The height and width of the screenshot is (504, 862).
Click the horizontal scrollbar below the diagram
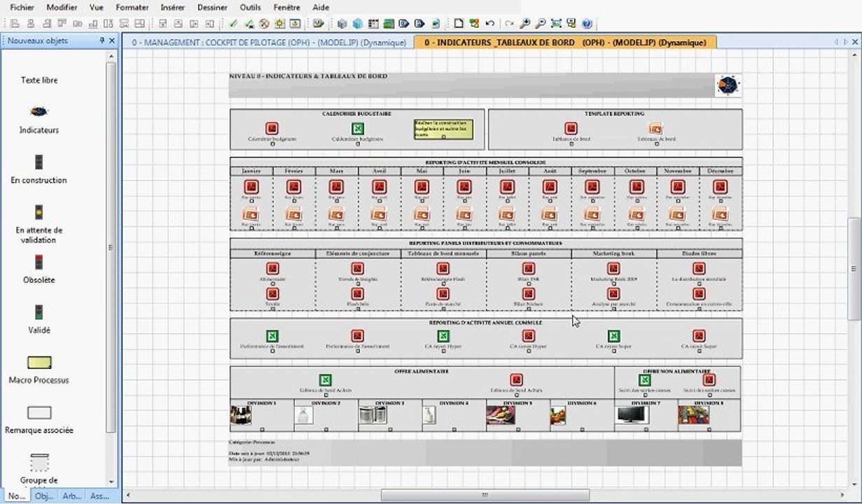coord(485,495)
